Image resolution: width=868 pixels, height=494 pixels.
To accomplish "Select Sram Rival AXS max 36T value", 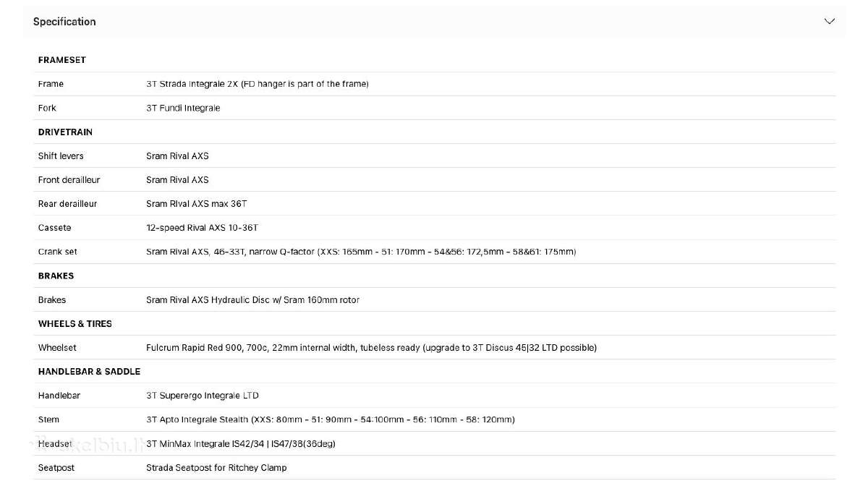I will click(x=197, y=204).
